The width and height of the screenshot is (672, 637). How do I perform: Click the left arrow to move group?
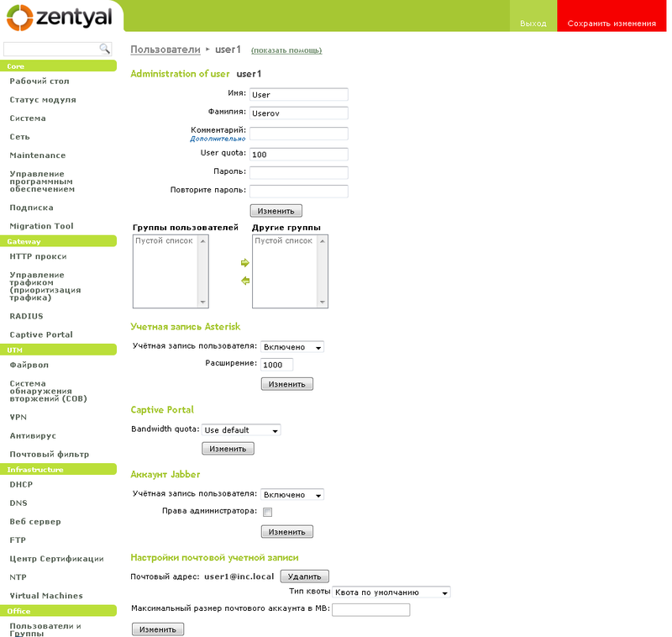(x=245, y=281)
